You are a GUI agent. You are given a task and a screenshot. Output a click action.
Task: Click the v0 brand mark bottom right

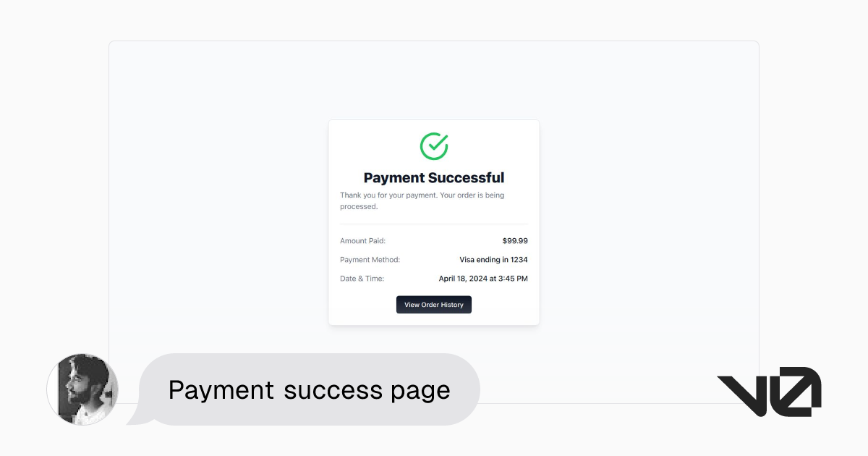(x=769, y=391)
